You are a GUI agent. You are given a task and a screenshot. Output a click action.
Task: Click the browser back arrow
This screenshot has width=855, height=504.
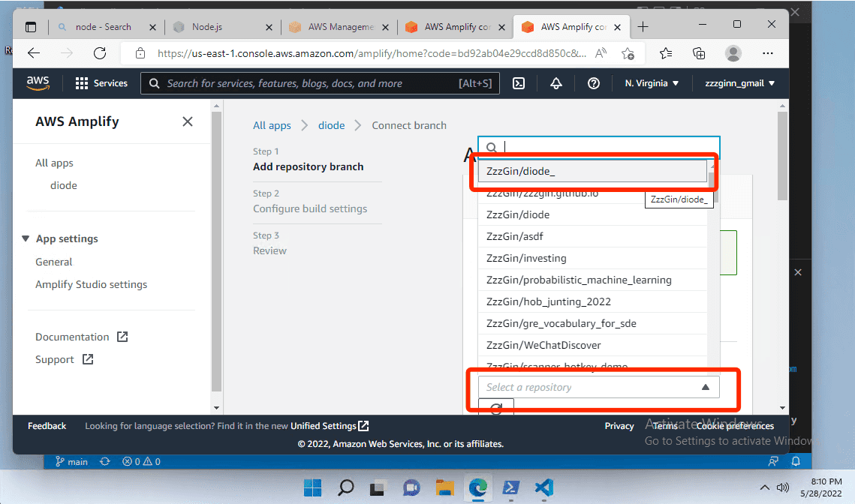point(34,52)
